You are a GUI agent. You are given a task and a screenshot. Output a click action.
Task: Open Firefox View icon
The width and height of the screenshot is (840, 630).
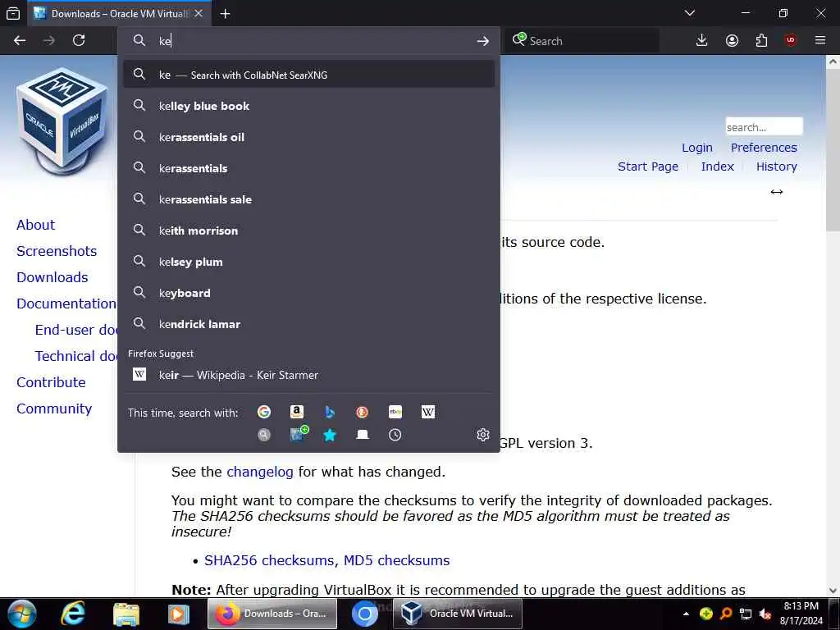coord(13,14)
